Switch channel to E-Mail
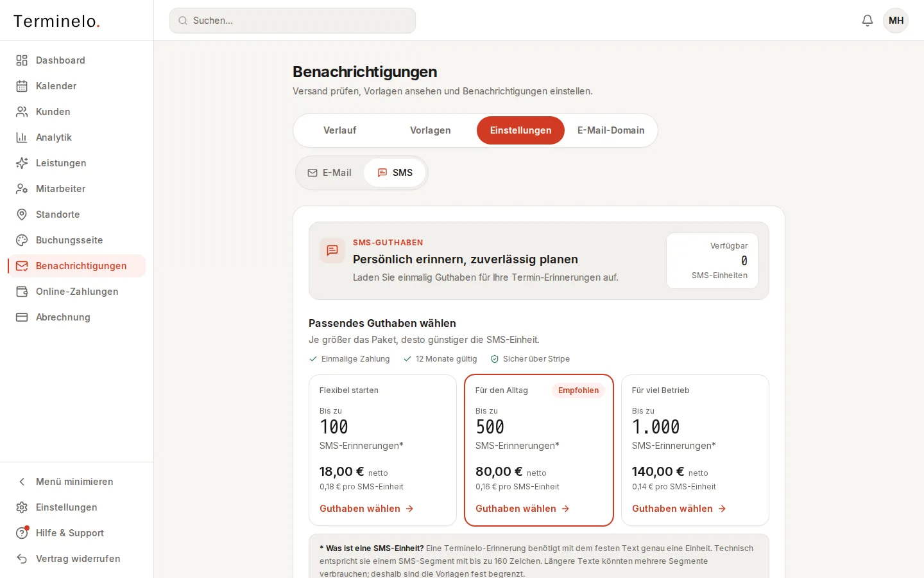 (x=330, y=173)
